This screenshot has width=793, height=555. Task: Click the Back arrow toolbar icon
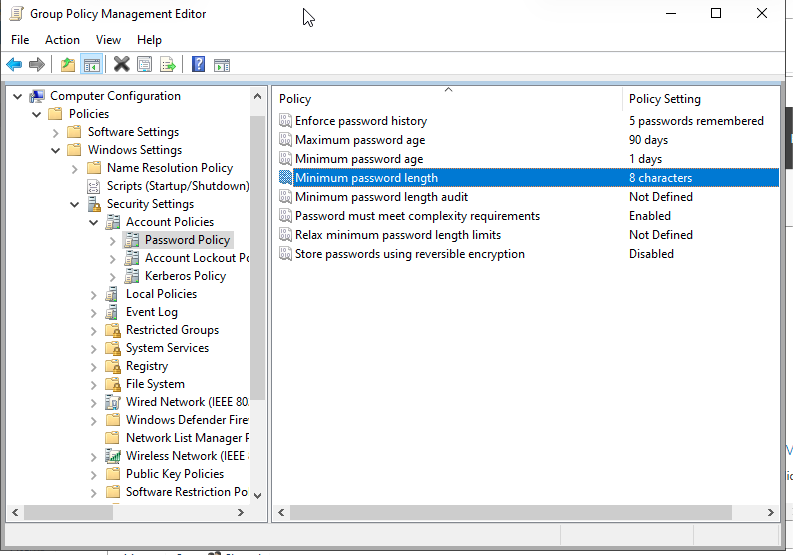coord(14,64)
